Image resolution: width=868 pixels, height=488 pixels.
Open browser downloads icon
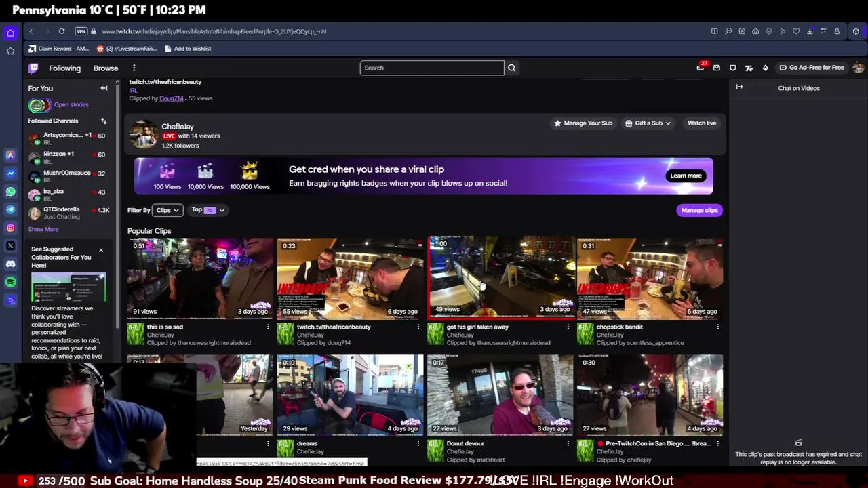point(810,31)
